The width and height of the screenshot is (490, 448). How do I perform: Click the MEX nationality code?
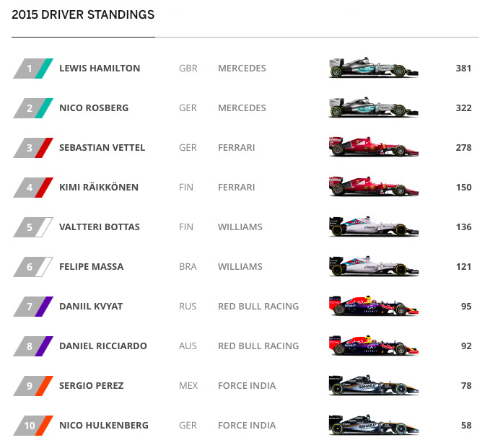188,386
